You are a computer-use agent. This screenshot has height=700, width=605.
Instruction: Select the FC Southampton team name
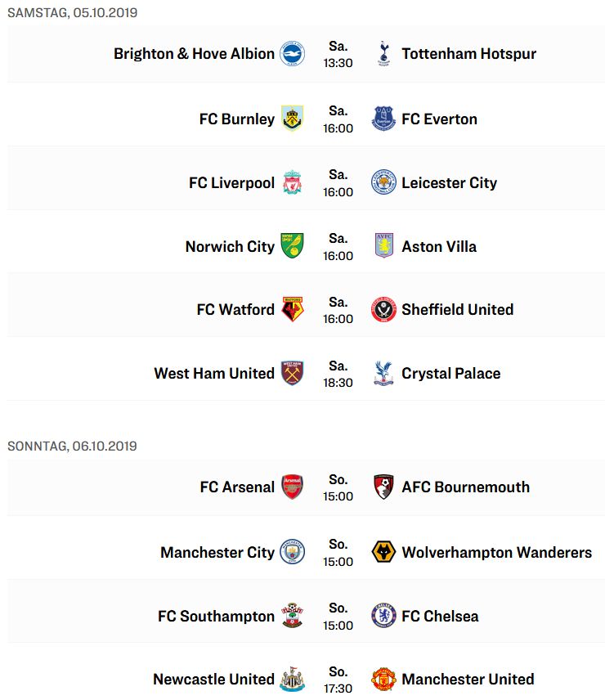tap(216, 616)
